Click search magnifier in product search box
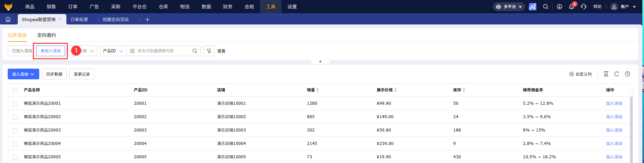Screen dimensions: 644x163 195,51
